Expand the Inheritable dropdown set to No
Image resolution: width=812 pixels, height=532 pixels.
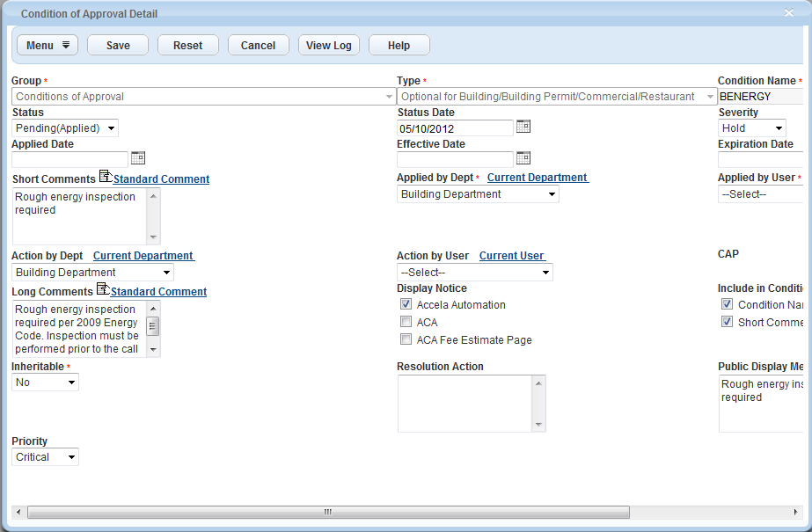[x=46, y=383]
